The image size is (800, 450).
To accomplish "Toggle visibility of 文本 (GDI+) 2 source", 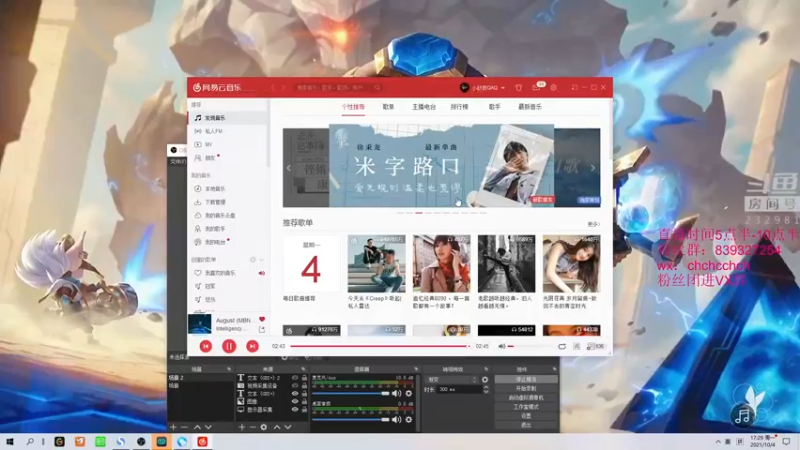I will pos(295,378).
